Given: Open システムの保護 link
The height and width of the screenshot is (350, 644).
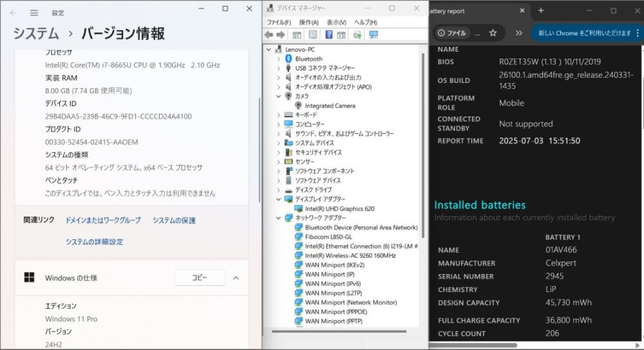Looking at the screenshot, I should [174, 220].
